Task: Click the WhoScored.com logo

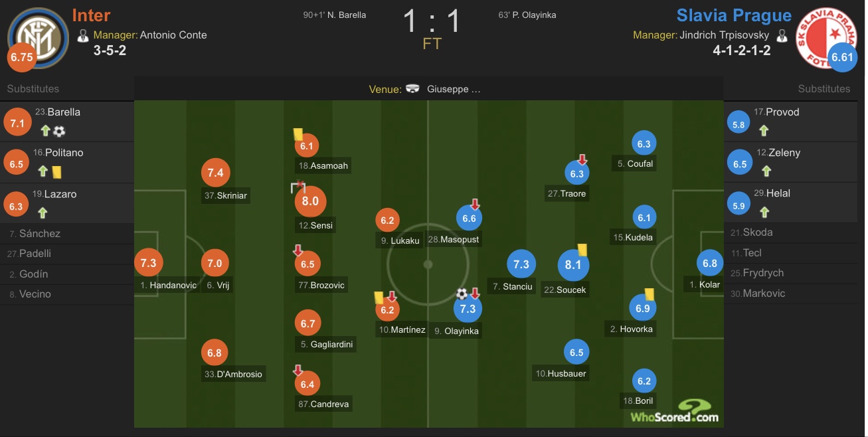Action: tap(675, 411)
